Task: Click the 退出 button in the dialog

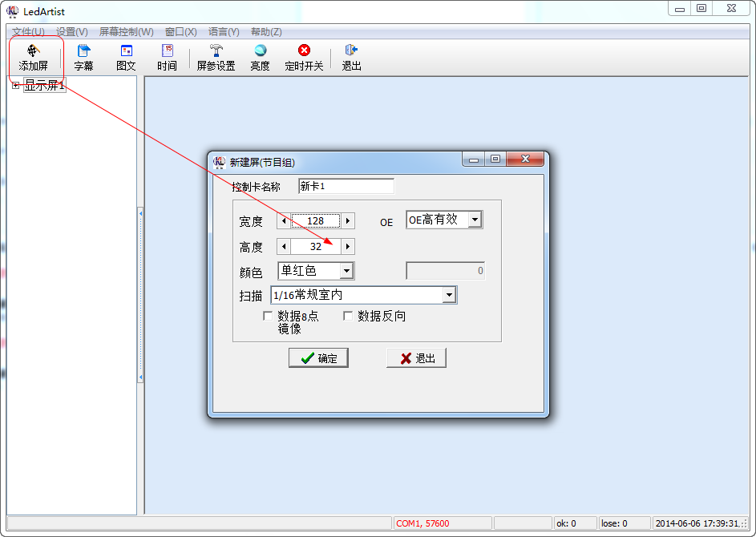Action: (417, 358)
